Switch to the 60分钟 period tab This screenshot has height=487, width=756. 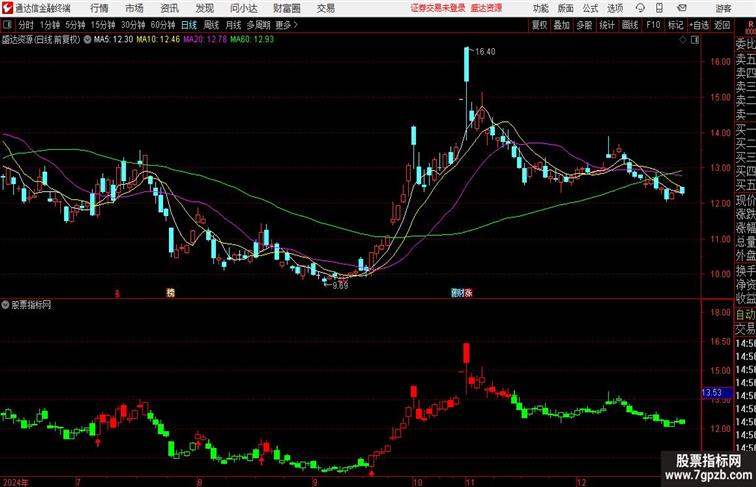pyautogui.click(x=163, y=25)
